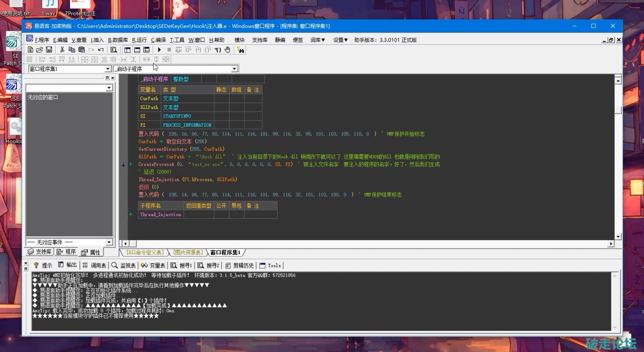Click the binoculars find icon
This screenshot has width=644, height=352.
pos(240,50)
